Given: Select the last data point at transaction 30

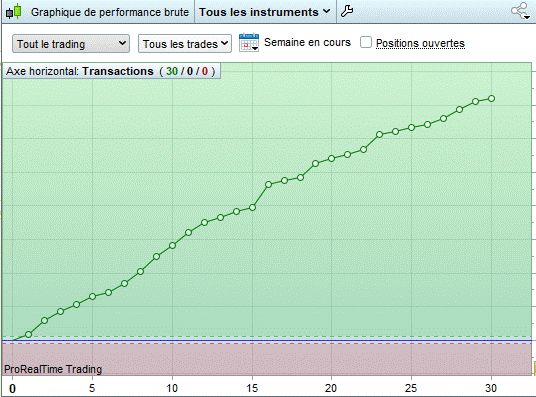Looking at the screenshot, I should coord(492,98).
